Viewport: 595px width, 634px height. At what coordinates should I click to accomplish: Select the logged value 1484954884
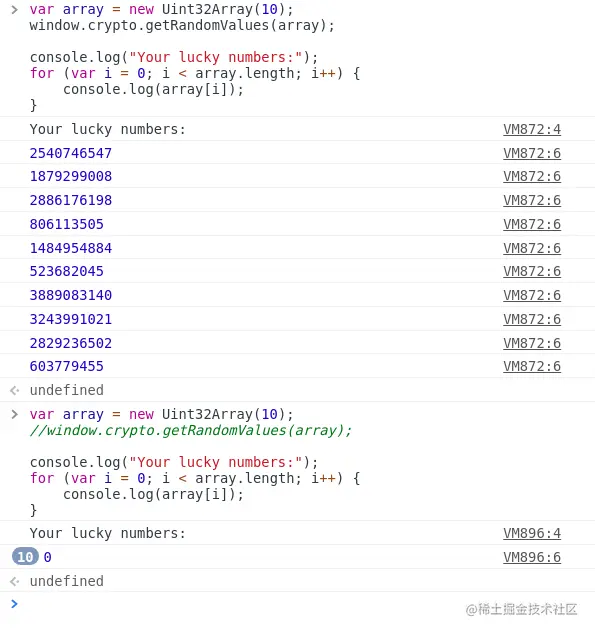click(71, 248)
